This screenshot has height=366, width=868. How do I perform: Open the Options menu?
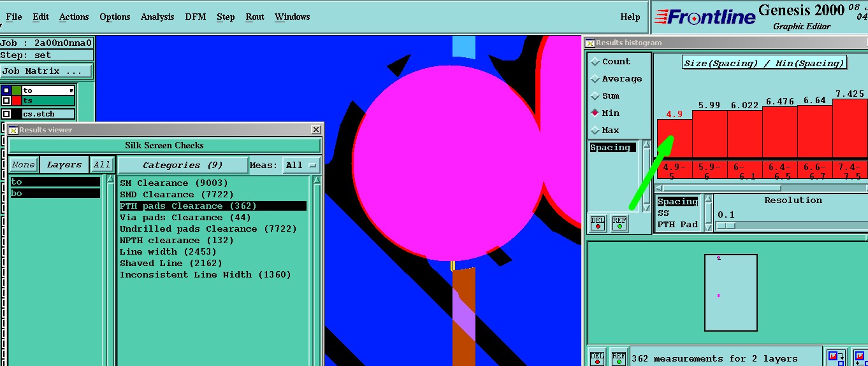click(x=115, y=17)
